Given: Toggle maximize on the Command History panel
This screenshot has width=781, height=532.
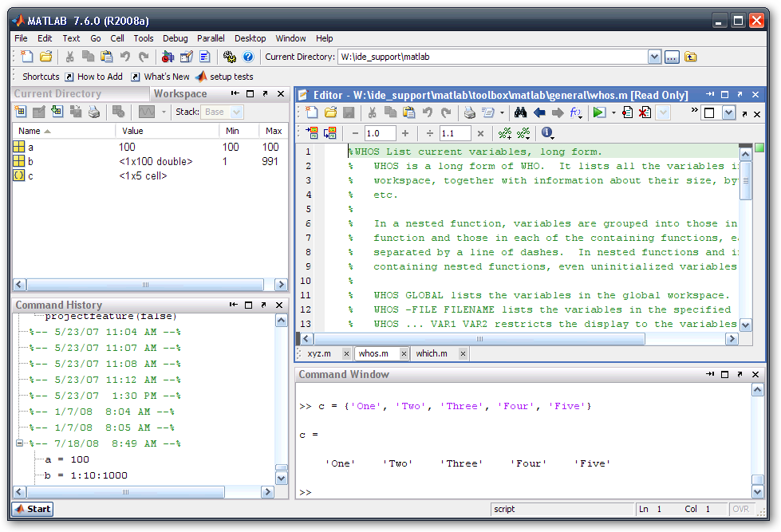Looking at the screenshot, I should (250, 305).
